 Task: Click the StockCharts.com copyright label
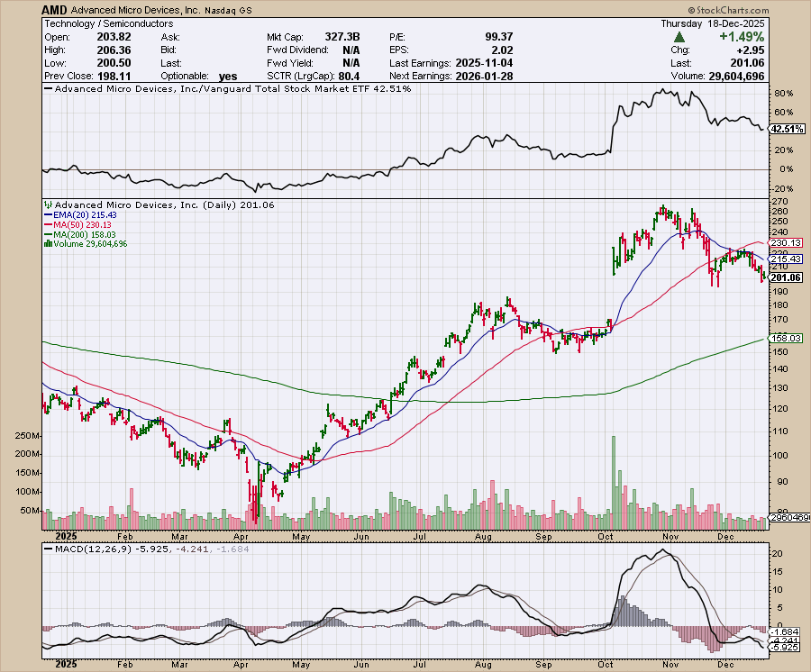point(728,10)
